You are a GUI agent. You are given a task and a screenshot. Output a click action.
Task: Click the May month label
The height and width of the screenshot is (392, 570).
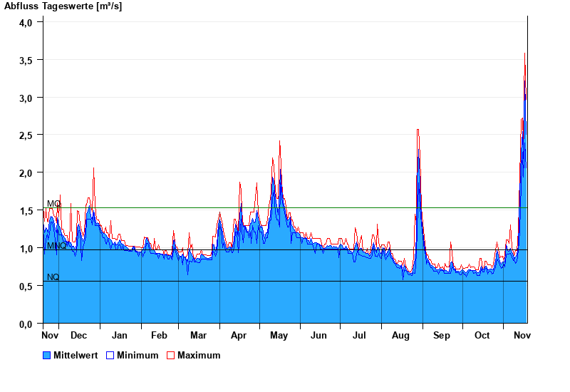coord(279,336)
